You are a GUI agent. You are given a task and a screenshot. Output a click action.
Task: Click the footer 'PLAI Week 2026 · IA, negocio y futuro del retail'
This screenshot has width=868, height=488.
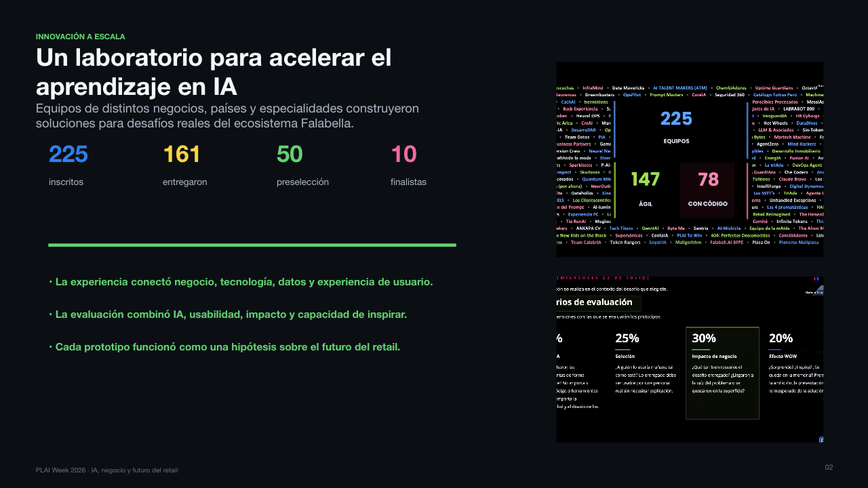(x=107, y=470)
